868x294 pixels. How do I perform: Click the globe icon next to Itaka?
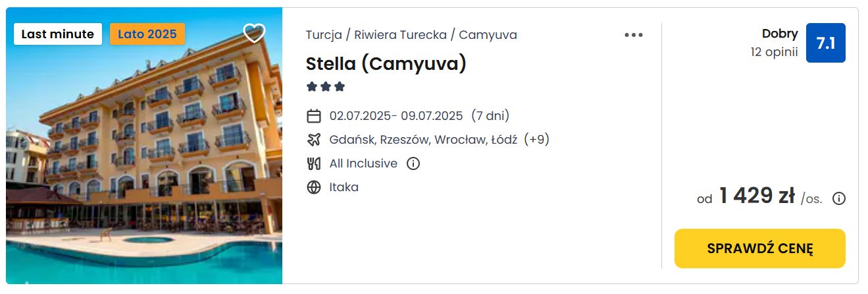pos(314,187)
